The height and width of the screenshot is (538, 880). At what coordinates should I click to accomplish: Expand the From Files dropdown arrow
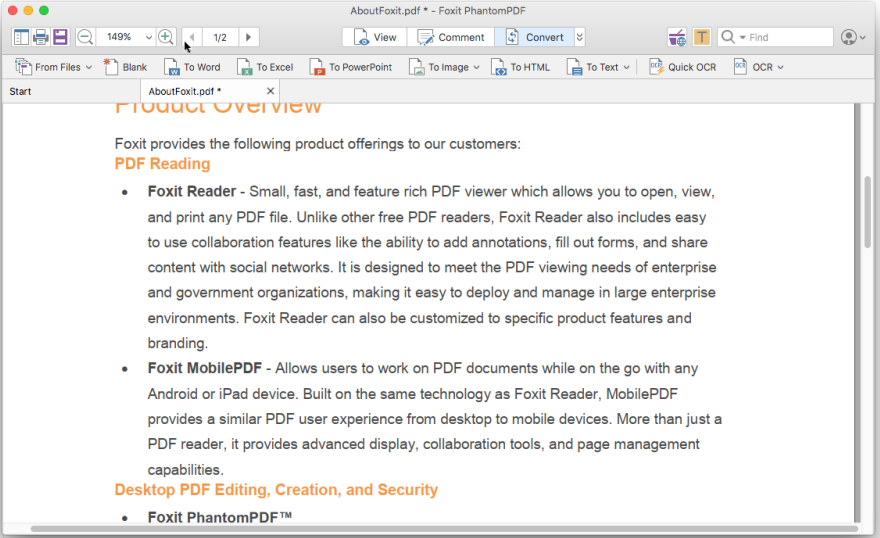coord(89,67)
